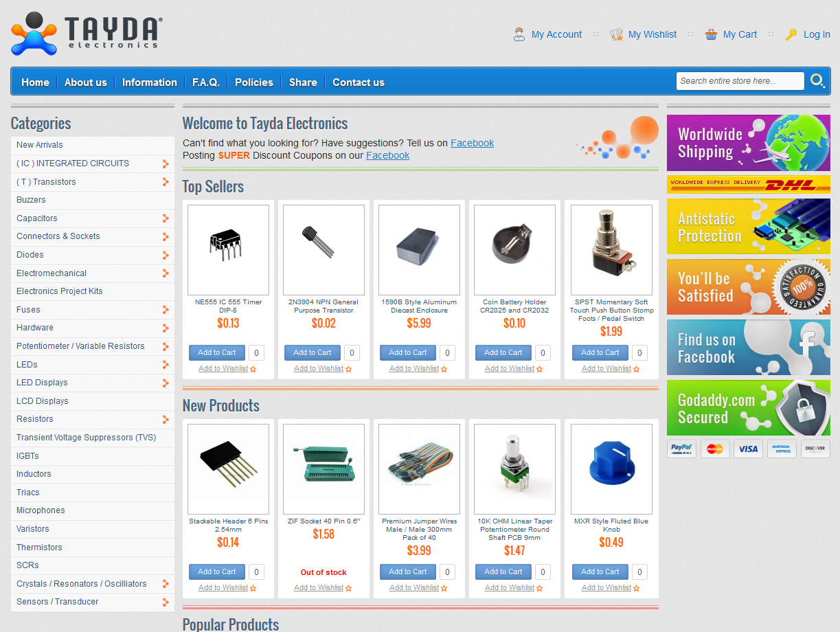
Task: Open the SPST Momentary Switch product thumbnail
Action: click(x=611, y=250)
